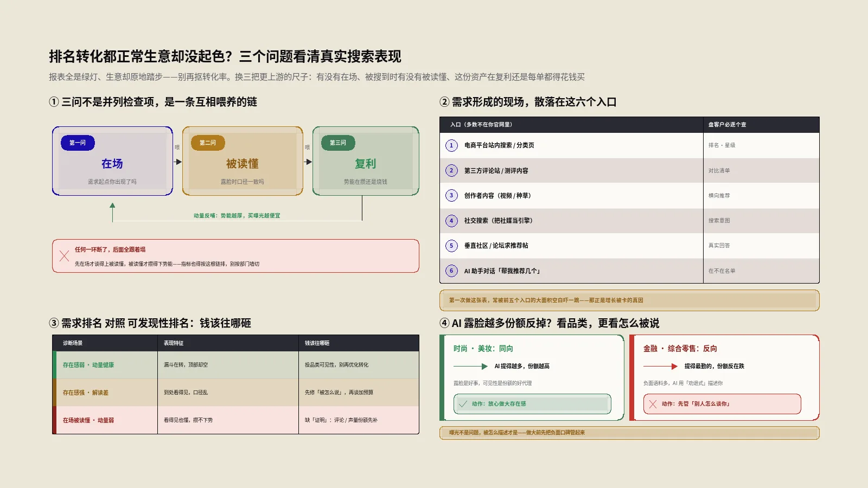Image resolution: width=868 pixels, height=488 pixels.
Task: Click the numbered circle 2 beside 第三方评论站
Action: click(451, 170)
